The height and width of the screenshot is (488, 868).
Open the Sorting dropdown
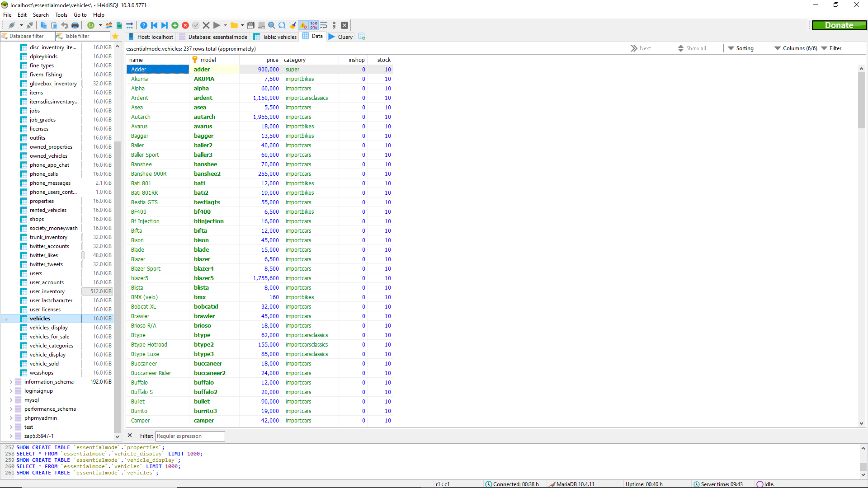tap(741, 48)
